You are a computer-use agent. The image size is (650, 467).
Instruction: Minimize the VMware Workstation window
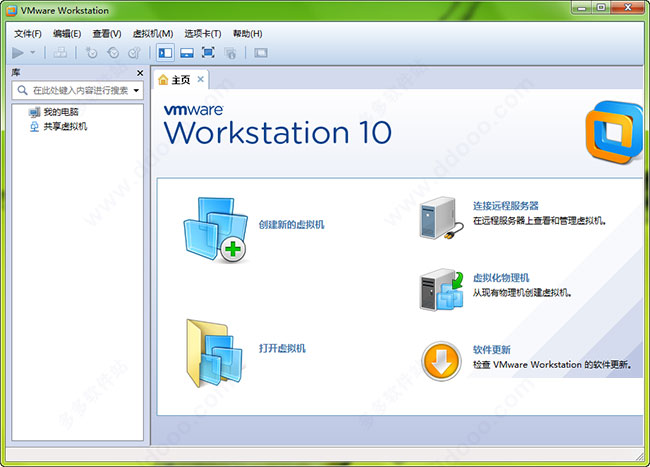coord(582,7)
